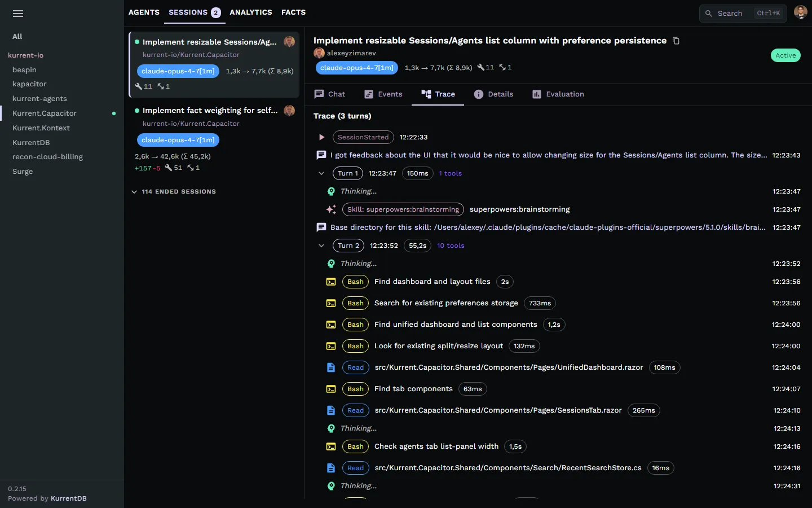This screenshot has width=812, height=508.
Task: Click the terminal icon for 'Search for existing preferences storage'
Action: pyautogui.click(x=331, y=303)
